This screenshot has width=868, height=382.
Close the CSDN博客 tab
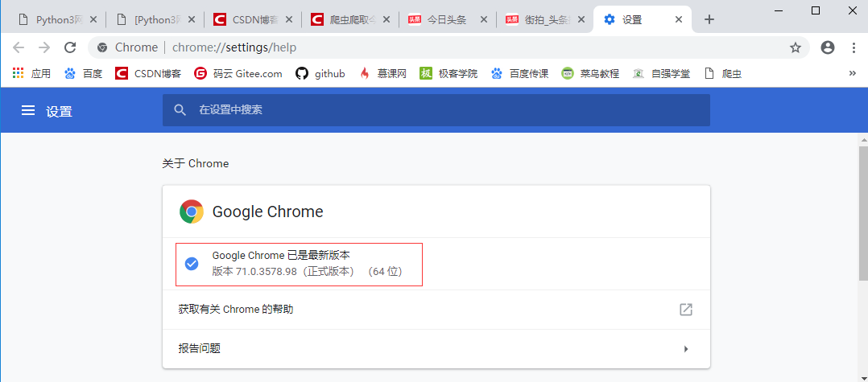click(x=288, y=20)
